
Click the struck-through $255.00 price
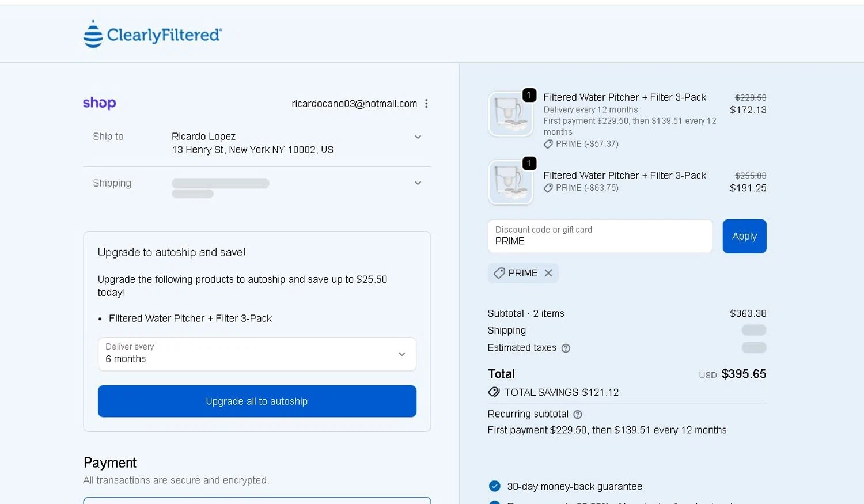[751, 176]
